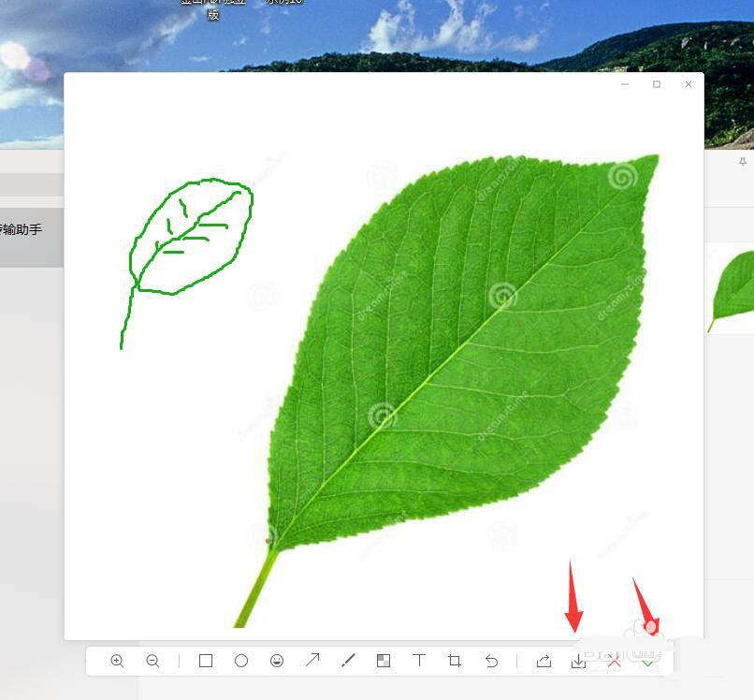
Task: Select the rectangle shape tool
Action: 206,661
